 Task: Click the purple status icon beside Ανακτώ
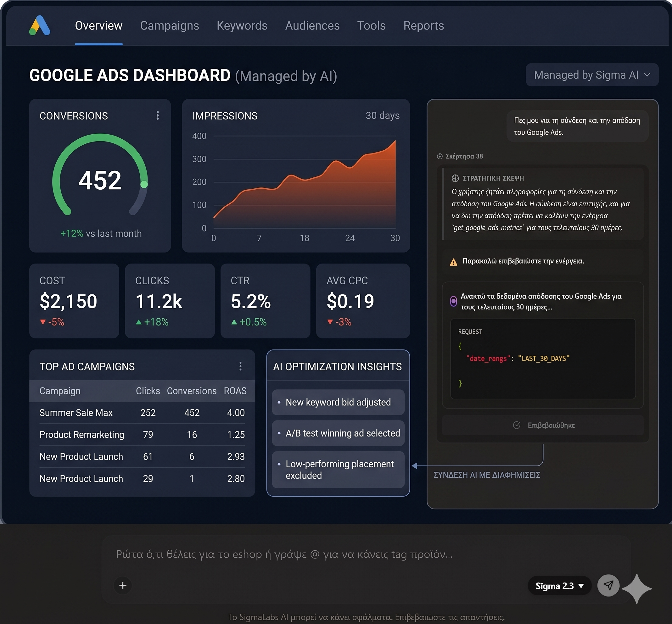tap(454, 301)
